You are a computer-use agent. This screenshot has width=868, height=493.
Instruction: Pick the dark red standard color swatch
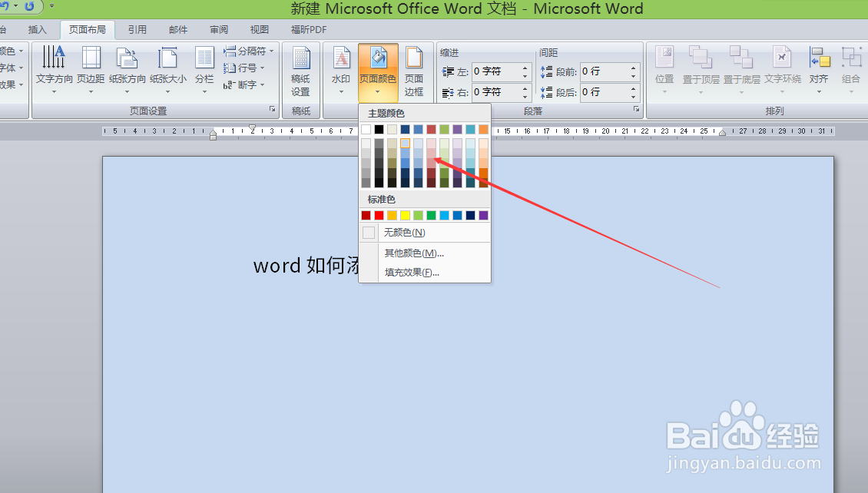(x=366, y=215)
